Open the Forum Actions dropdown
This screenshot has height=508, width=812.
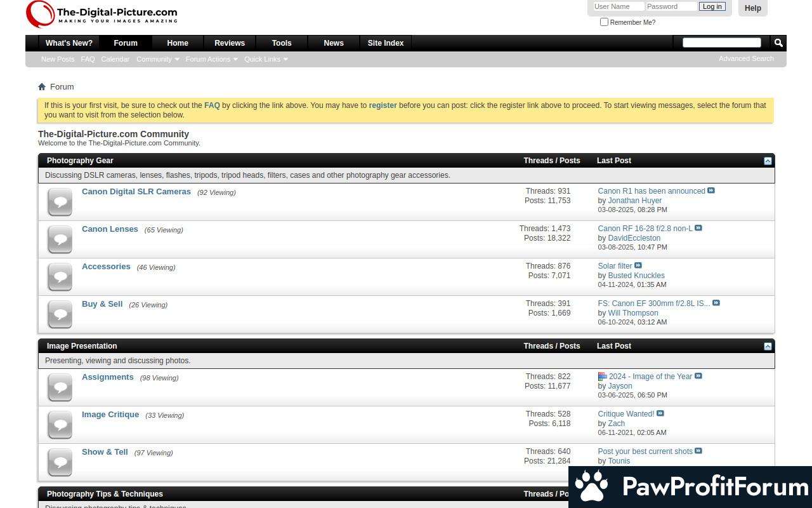(x=211, y=59)
